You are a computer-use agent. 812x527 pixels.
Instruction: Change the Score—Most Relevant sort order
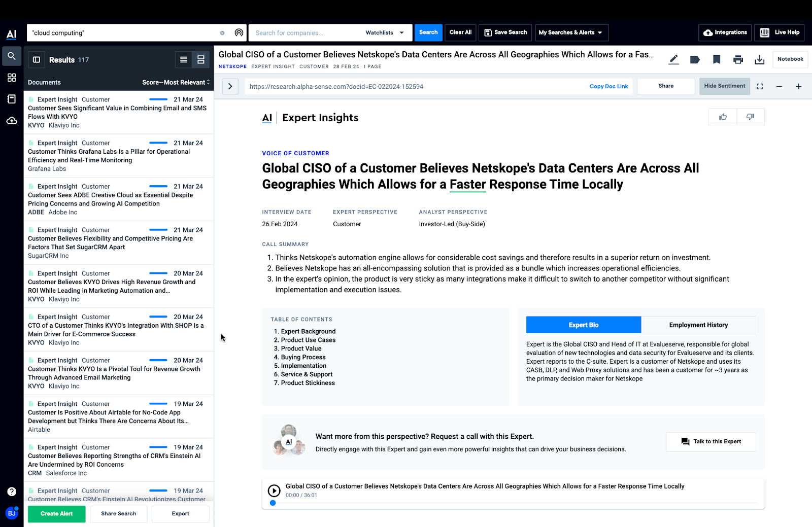pyautogui.click(x=176, y=82)
